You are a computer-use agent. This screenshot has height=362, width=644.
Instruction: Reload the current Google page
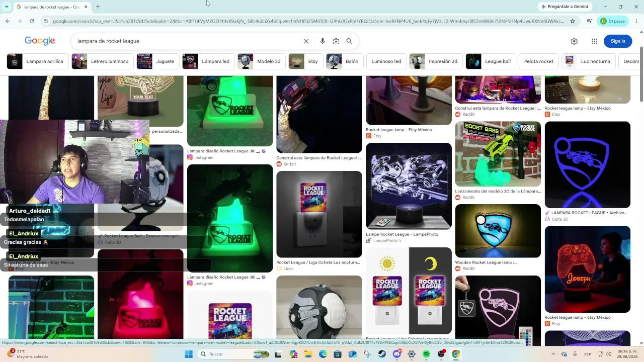coord(32,21)
